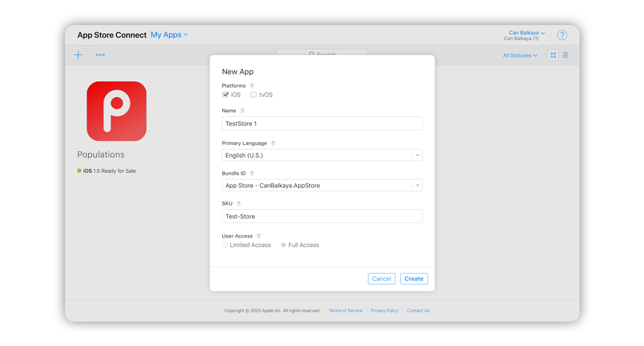Viewport: 644px width, 346px height.
Task: Click the Bundle ID help icon
Action: tap(252, 174)
